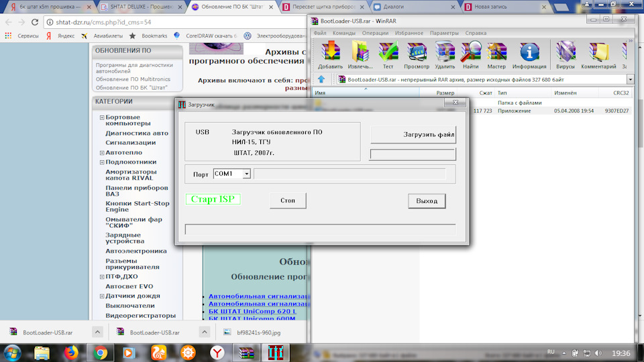This screenshot has height=362, width=644.
Task: Open Сигнализации category link
Action: pyautogui.click(x=131, y=142)
